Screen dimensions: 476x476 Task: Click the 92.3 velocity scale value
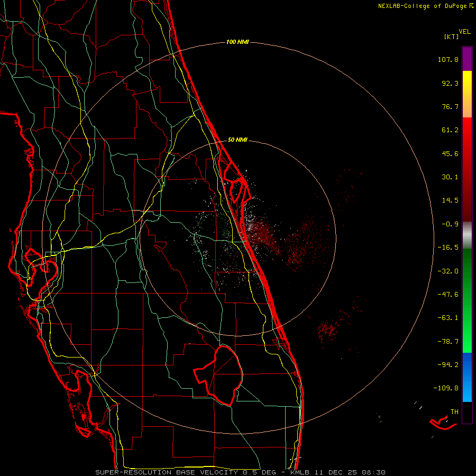[x=450, y=83]
